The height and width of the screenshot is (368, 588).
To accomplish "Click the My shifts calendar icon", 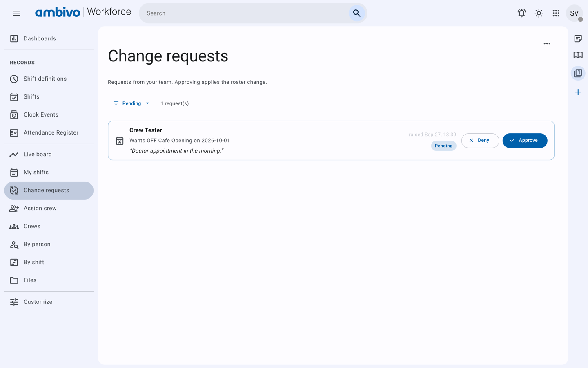I will pyautogui.click(x=14, y=172).
